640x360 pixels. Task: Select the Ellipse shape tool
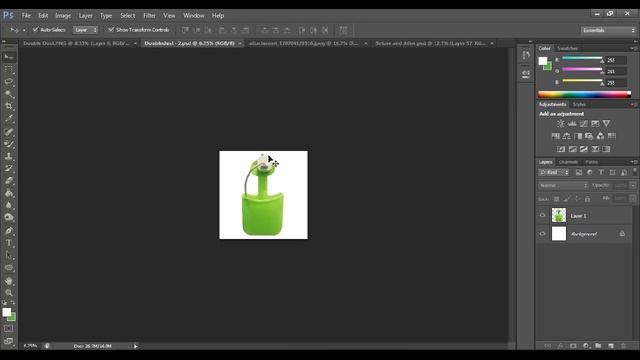tap(9, 268)
